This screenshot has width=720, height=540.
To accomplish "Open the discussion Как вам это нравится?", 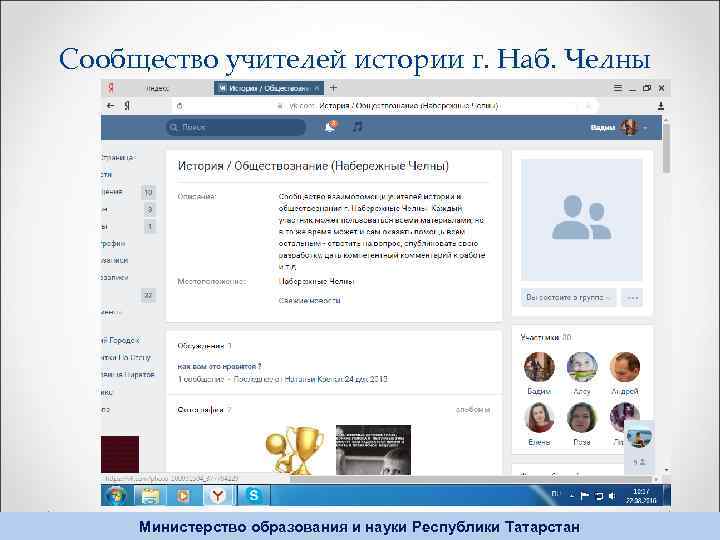I will [x=219, y=366].
